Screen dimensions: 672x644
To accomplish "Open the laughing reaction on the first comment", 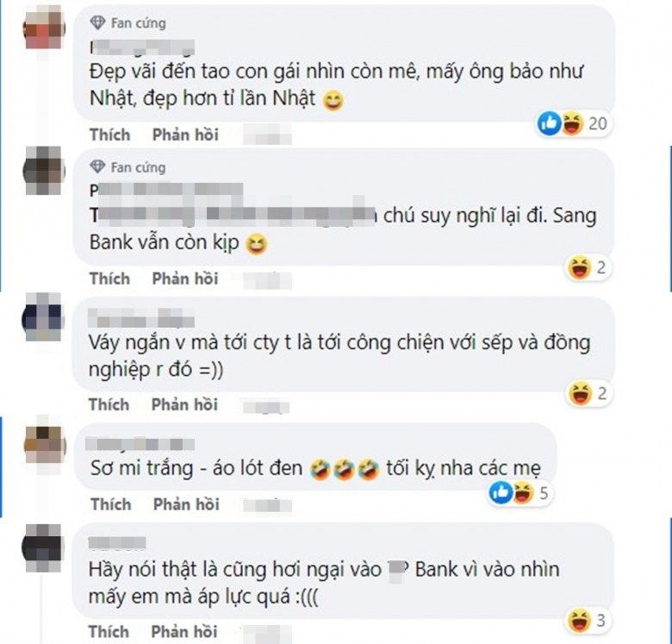I will point(572,123).
